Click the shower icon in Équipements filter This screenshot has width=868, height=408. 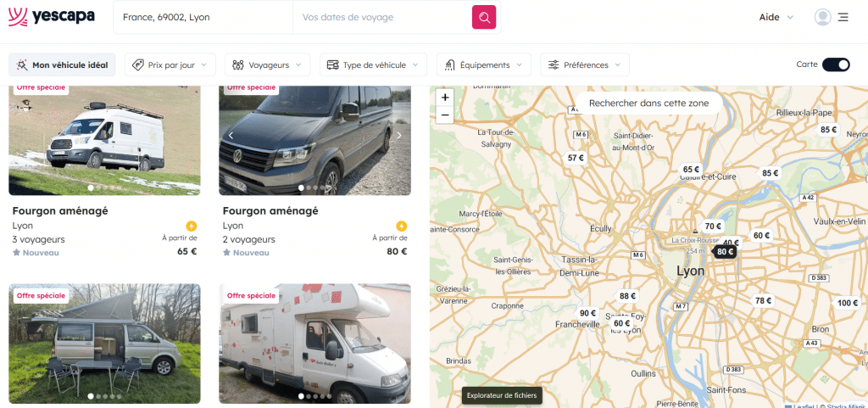450,64
